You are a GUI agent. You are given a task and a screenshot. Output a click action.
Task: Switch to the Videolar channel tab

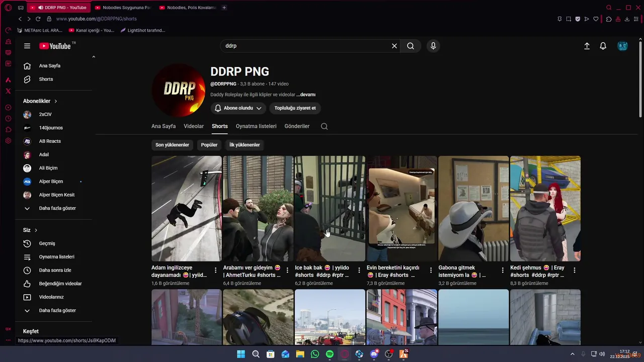pyautogui.click(x=194, y=126)
